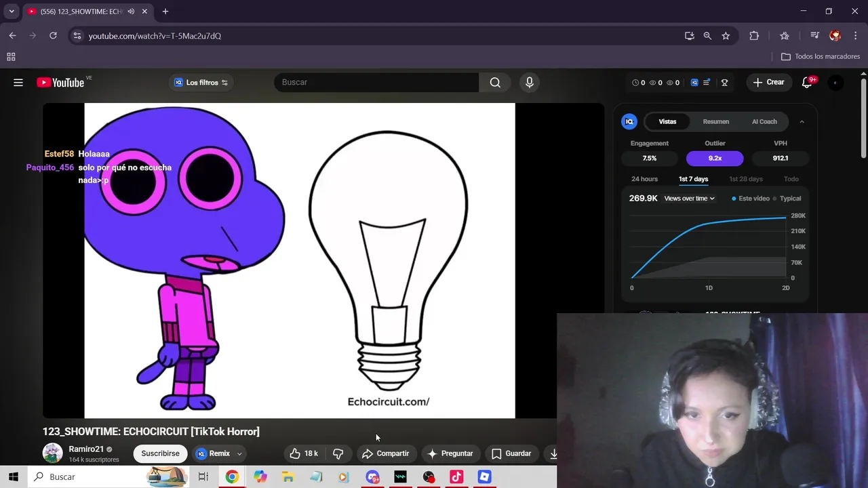Viewport: 868px width, 488px height.
Task: Collapse the stats panel with the chevron
Action: pyautogui.click(x=802, y=122)
